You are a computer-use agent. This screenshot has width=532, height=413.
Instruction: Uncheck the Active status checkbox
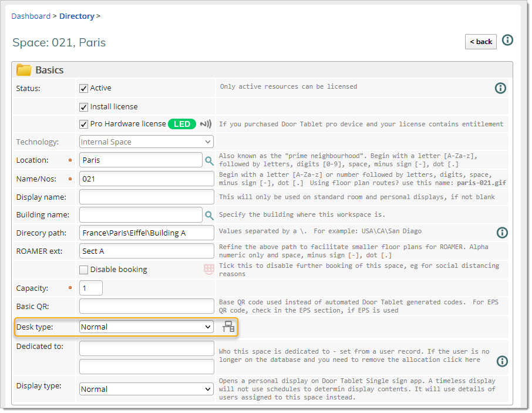coord(83,88)
